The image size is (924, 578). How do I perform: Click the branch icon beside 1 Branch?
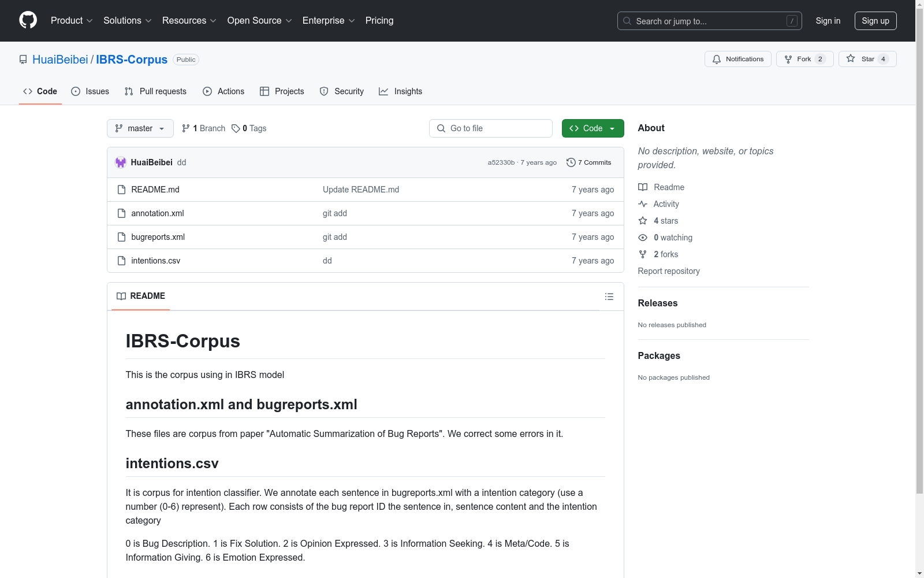pos(186,128)
